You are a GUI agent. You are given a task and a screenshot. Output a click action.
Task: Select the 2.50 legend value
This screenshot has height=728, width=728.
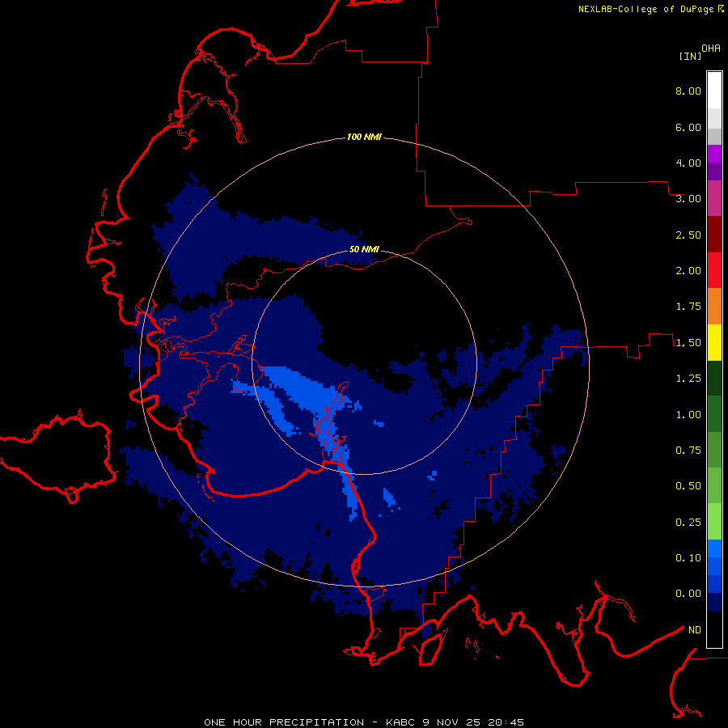(688, 235)
